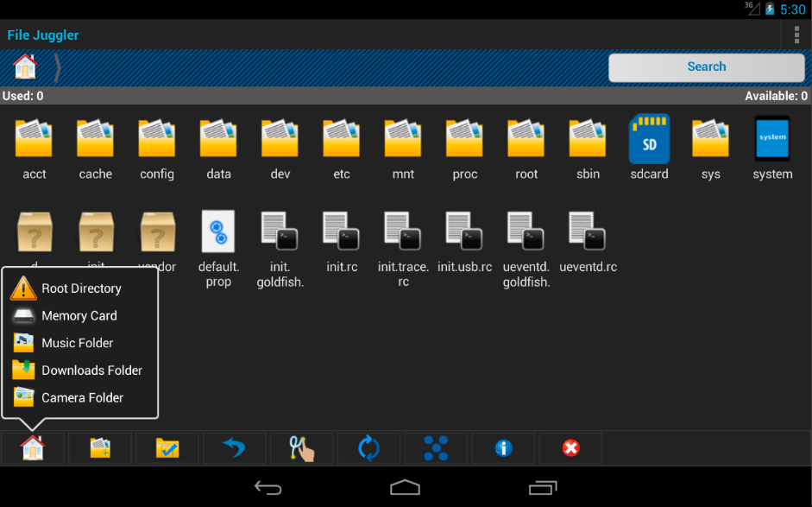This screenshot has width=812, height=507.
Task: Open the ueventd.goldfish. file
Action: [526, 249]
